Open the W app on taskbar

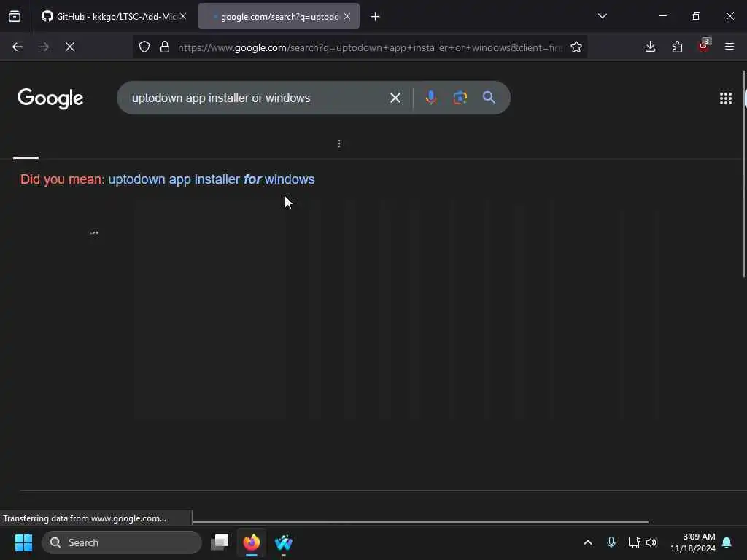pos(284,542)
